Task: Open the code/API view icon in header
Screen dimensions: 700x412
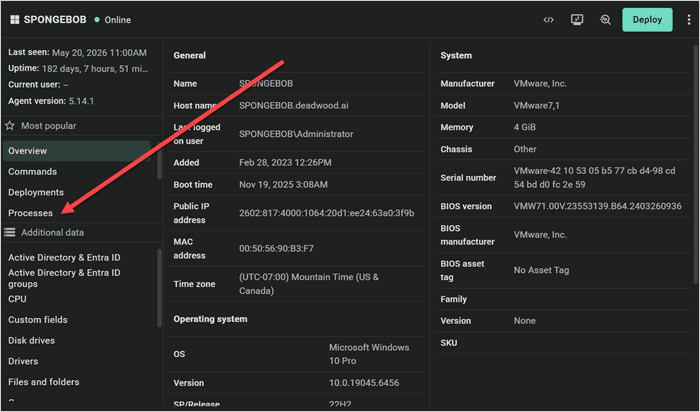Action: 549,20
